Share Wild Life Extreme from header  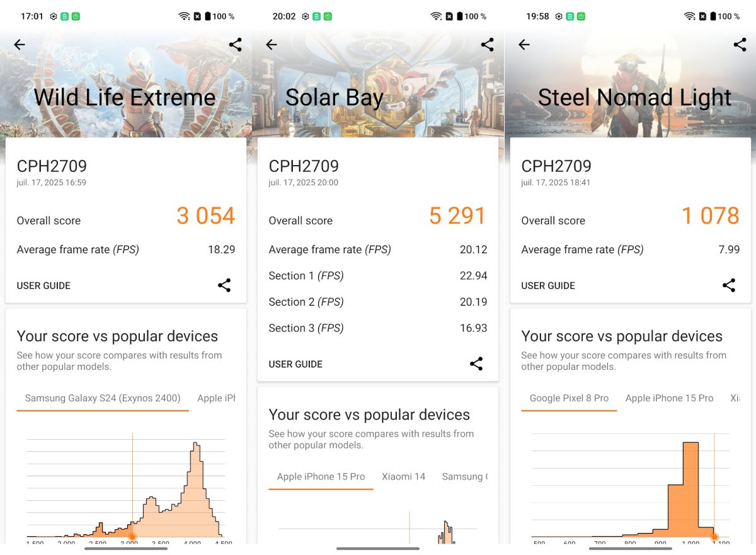pos(235,45)
